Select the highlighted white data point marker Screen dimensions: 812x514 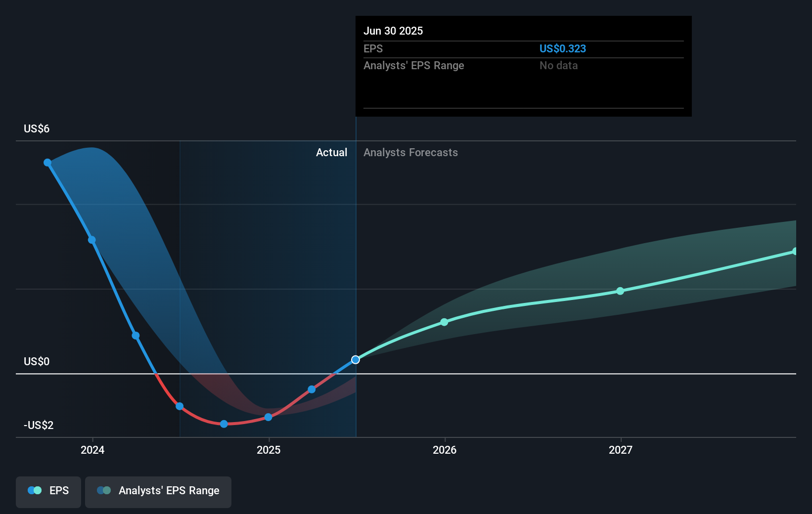coord(355,360)
